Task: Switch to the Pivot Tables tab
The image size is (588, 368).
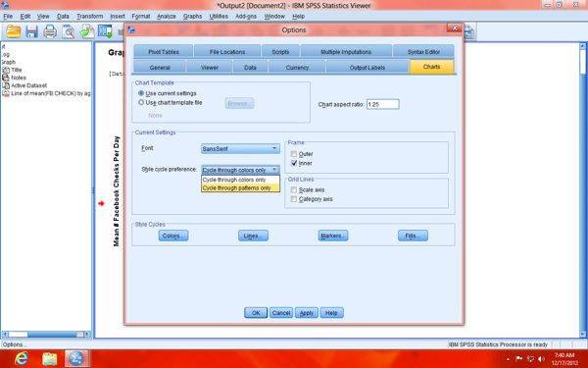Action: pos(163,51)
